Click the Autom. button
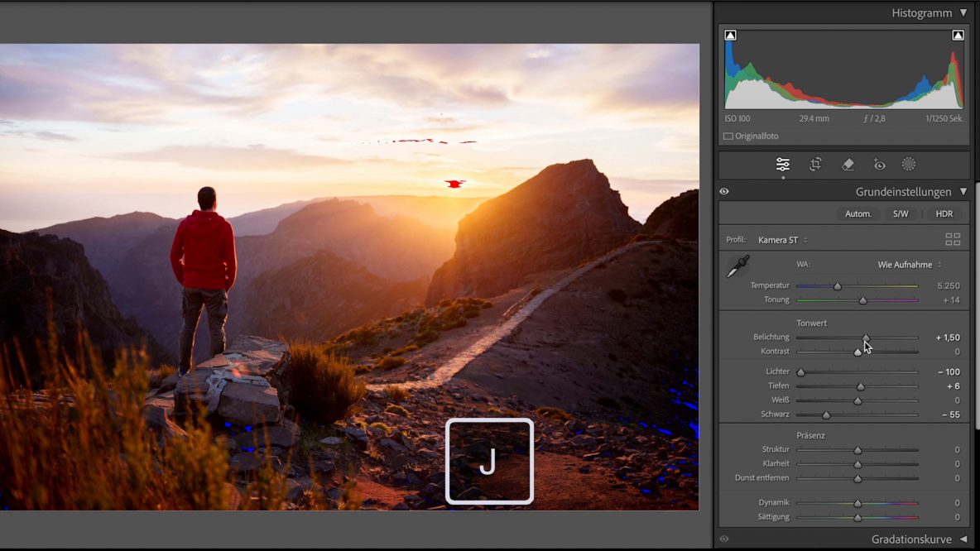 tap(857, 213)
